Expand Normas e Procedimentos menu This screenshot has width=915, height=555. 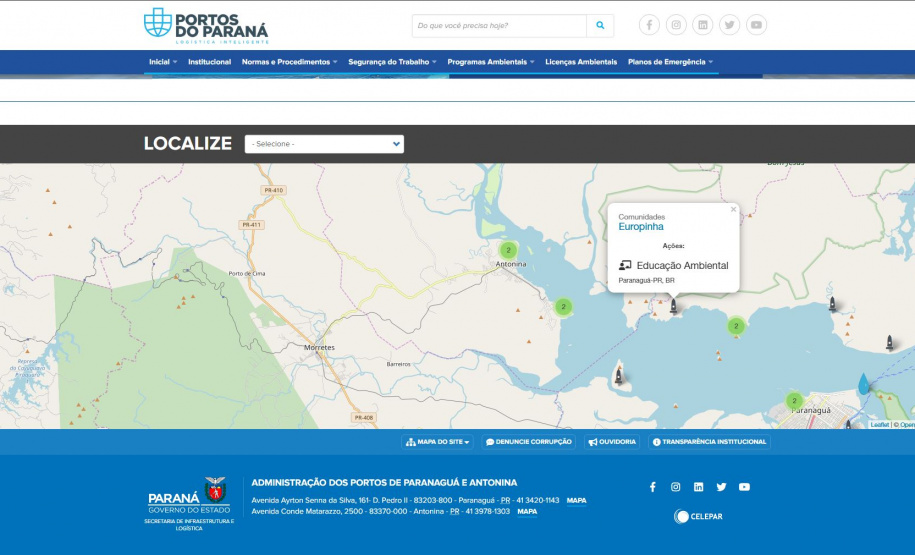click(x=289, y=62)
